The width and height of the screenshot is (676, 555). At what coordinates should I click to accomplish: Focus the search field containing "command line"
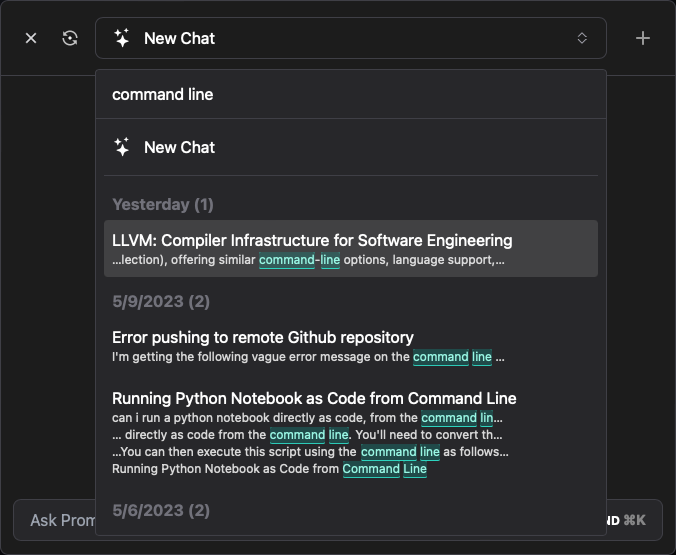pyautogui.click(x=350, y=94)
